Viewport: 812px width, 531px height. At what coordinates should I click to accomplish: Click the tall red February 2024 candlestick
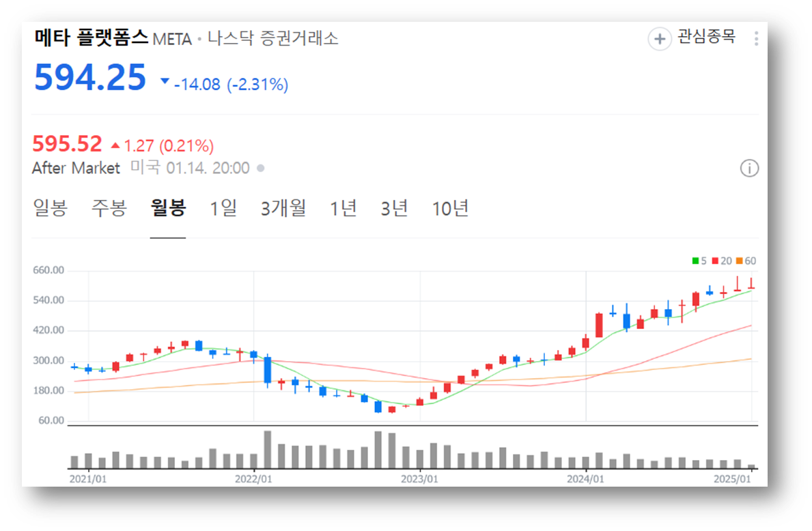click(599, 325)
